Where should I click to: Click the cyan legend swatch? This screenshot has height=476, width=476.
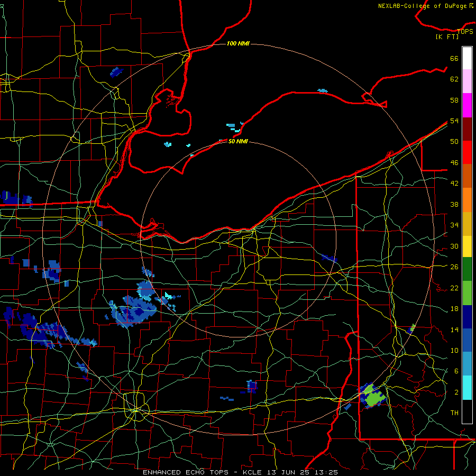[467, 388]
